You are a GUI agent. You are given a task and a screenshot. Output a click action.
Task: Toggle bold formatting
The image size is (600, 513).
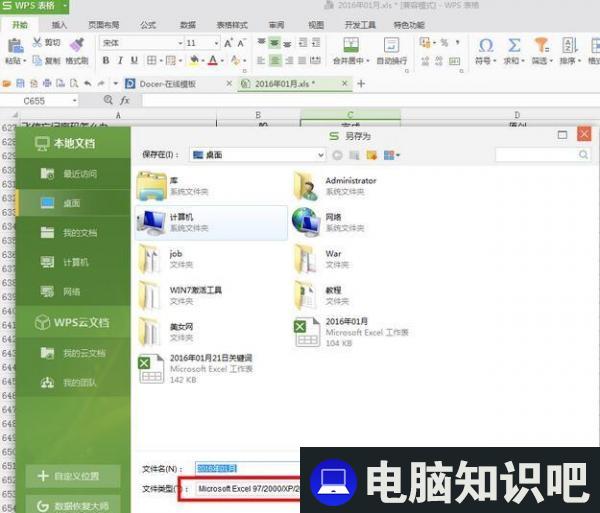[x=106, y=60]
